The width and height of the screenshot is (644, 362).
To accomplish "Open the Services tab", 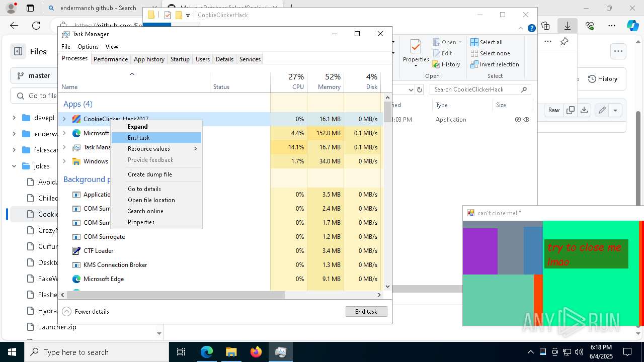I will point(250,59).
